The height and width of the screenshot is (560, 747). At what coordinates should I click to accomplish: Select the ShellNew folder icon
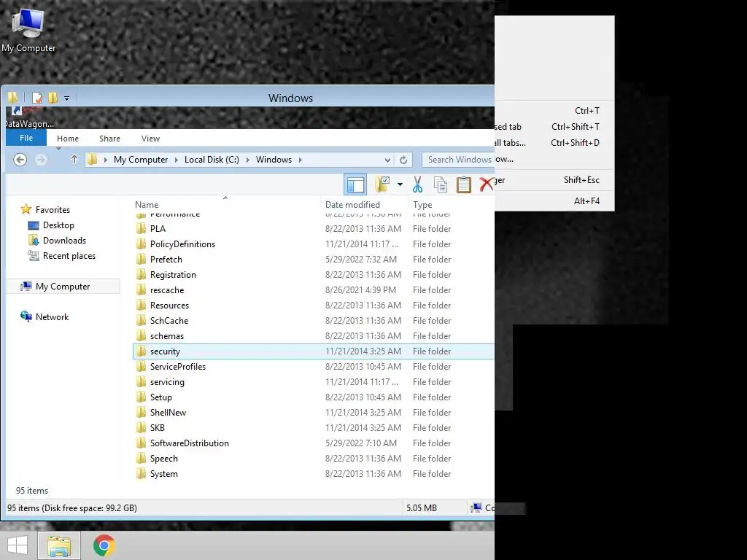point(141,413)
